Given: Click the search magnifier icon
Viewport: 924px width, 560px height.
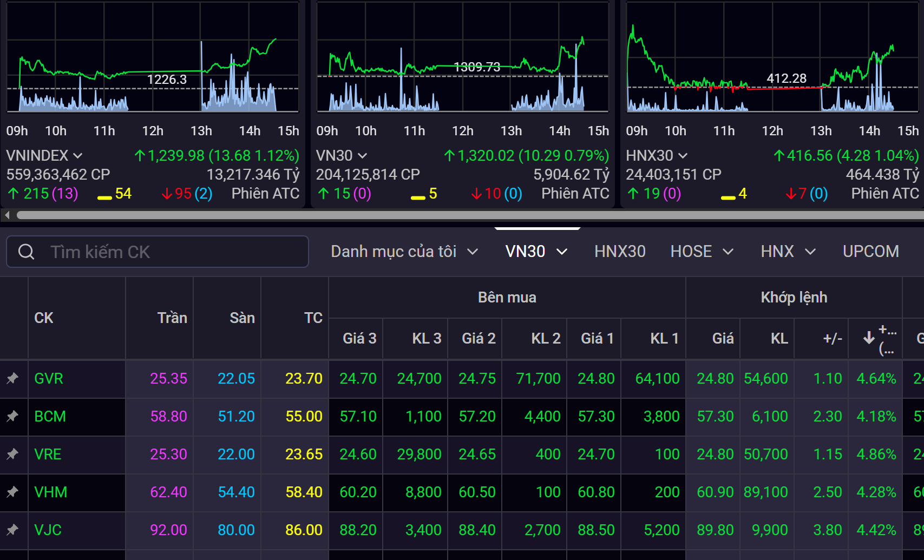Looking at the screenshot, I should [26, 252].
